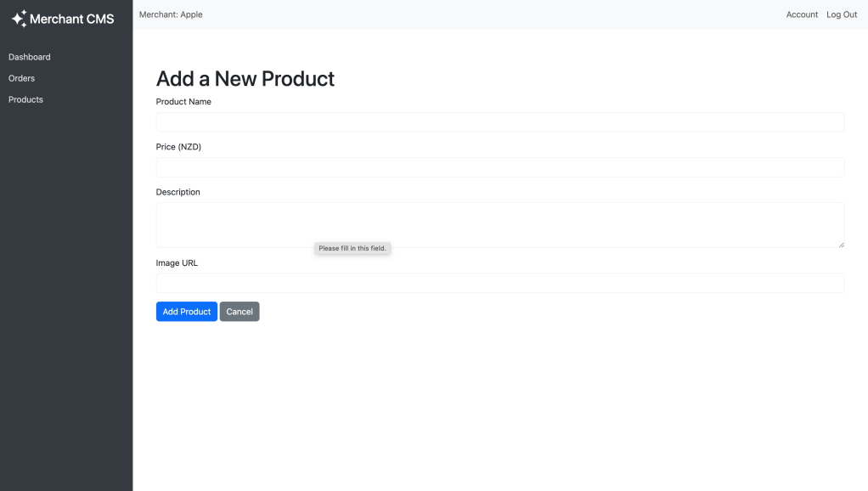The height and width of the screenshot is (491, 868).
Task: Open the Products section
Action: click(x=25, y=99)
